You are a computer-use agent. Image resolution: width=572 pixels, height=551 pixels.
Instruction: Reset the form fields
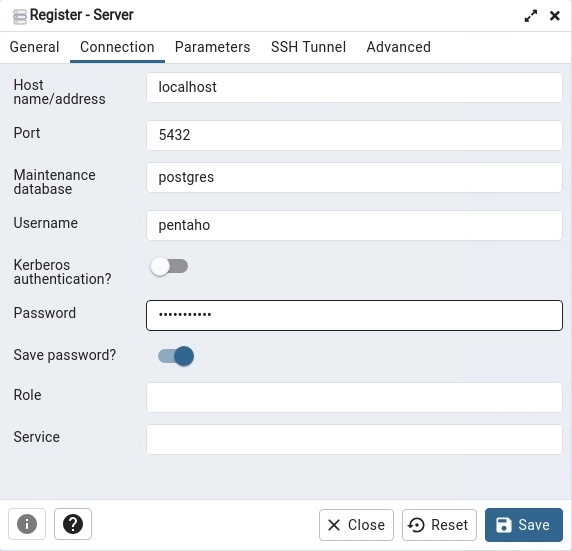(439, 525)
